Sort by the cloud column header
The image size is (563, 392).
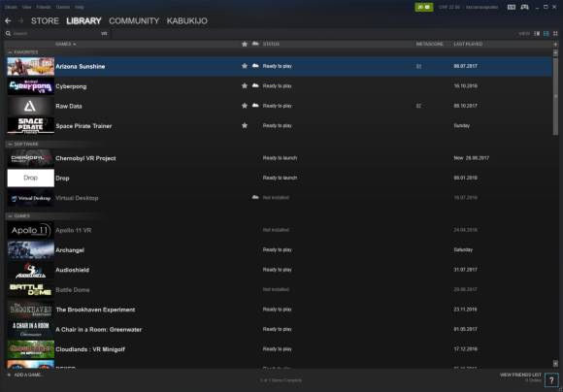click(x=255, y=44)
